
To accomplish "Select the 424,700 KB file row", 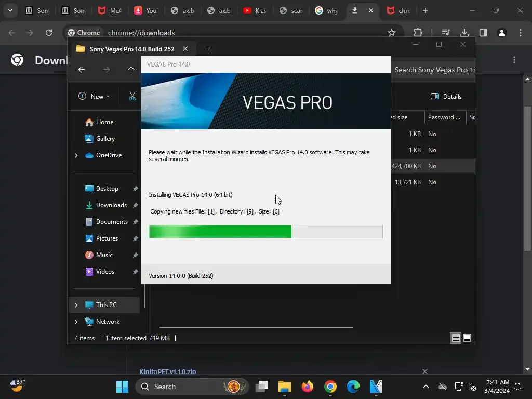I will (433, 166).
